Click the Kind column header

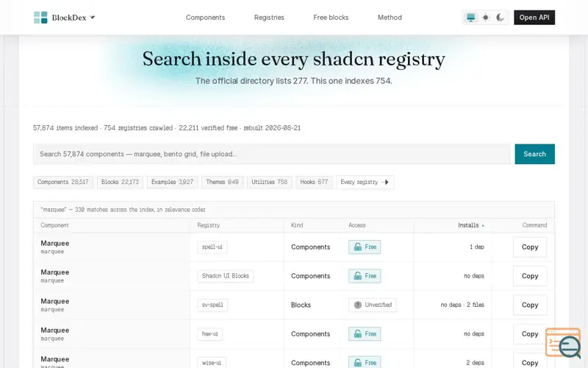click(x=297, y=225)
